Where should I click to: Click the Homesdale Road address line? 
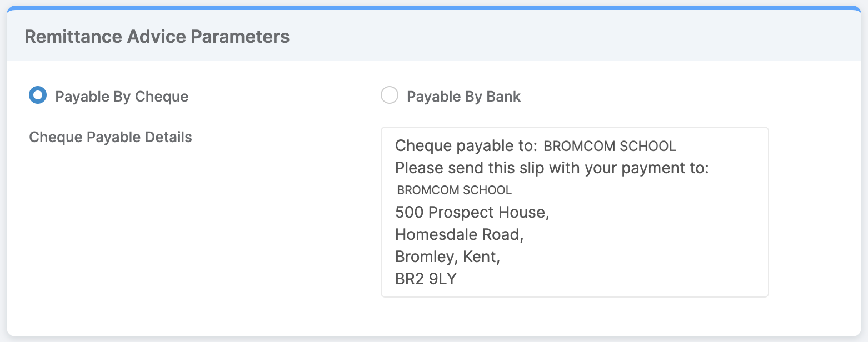(x=459, y=234)
